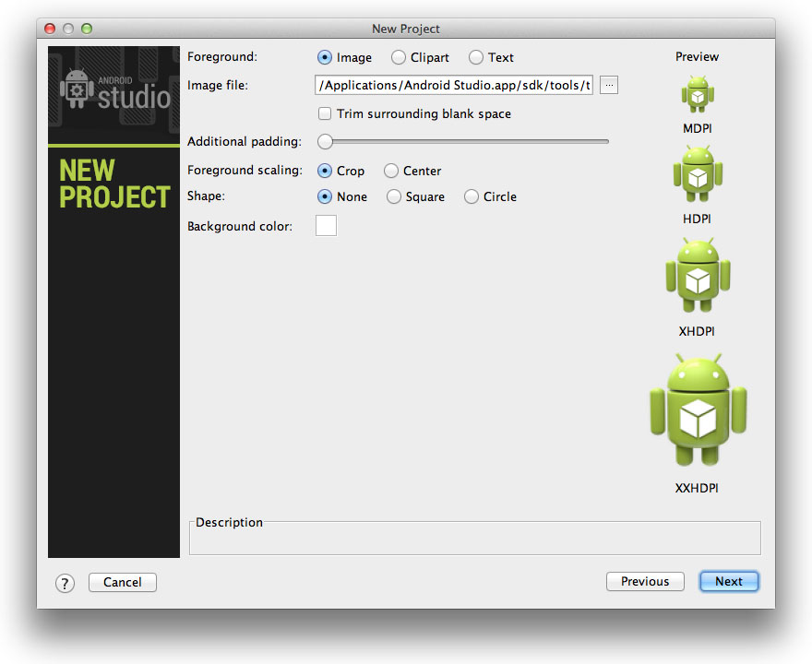Open the Background color swatch
This screenshot has height=664, width=812.
point(327,226)
